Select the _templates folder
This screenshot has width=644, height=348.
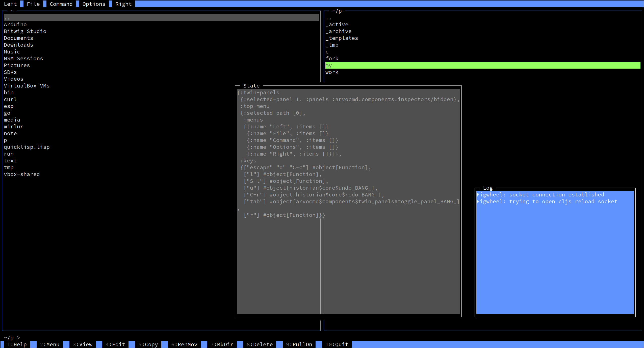click(x=342, y=38)
